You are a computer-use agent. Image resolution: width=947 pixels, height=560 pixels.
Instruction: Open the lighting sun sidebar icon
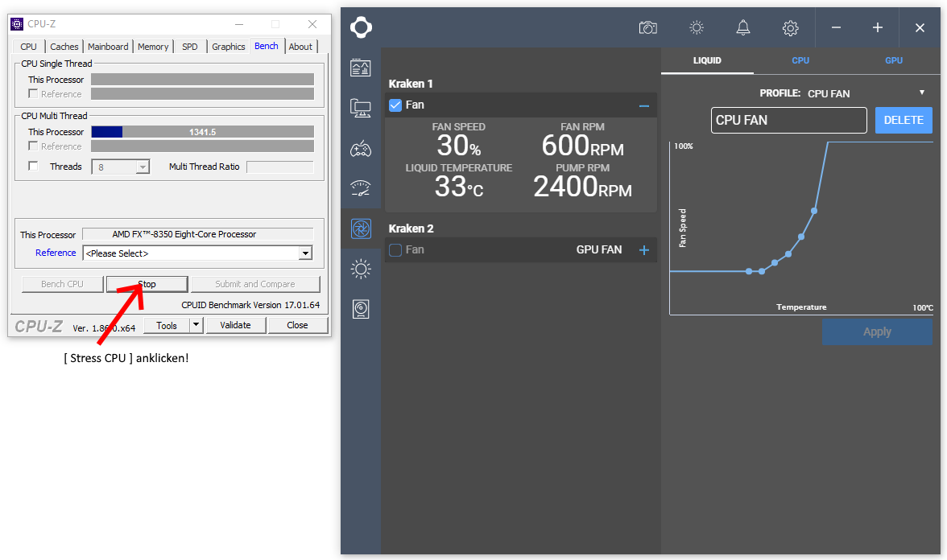[361, 269]
